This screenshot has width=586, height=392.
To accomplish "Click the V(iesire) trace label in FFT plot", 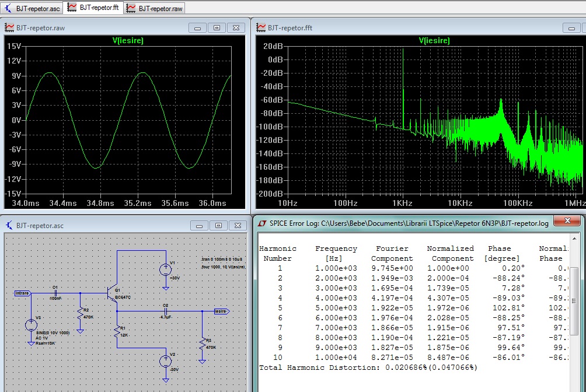I will point(434,40).
